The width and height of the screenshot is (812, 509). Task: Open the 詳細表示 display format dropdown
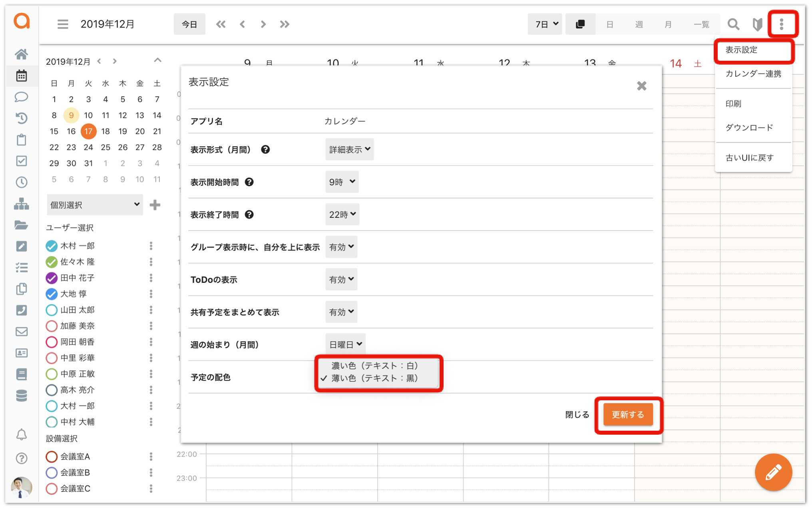click(350, 149)
